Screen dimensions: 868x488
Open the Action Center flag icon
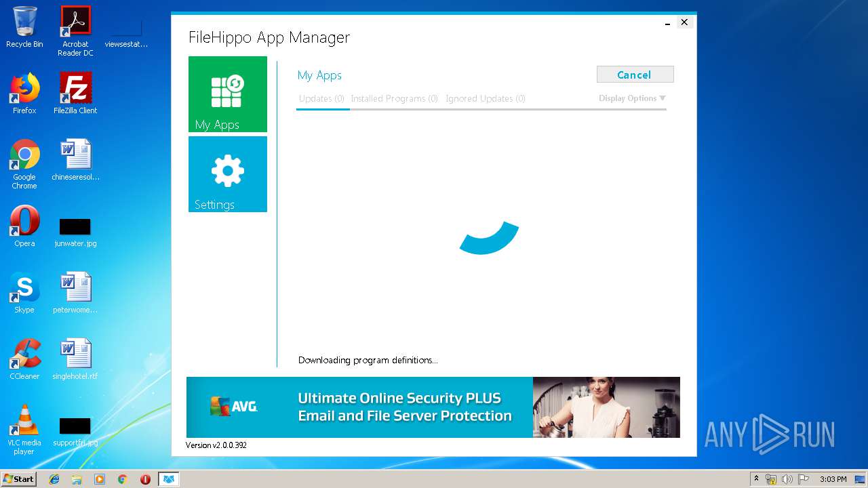pos(804,479)
